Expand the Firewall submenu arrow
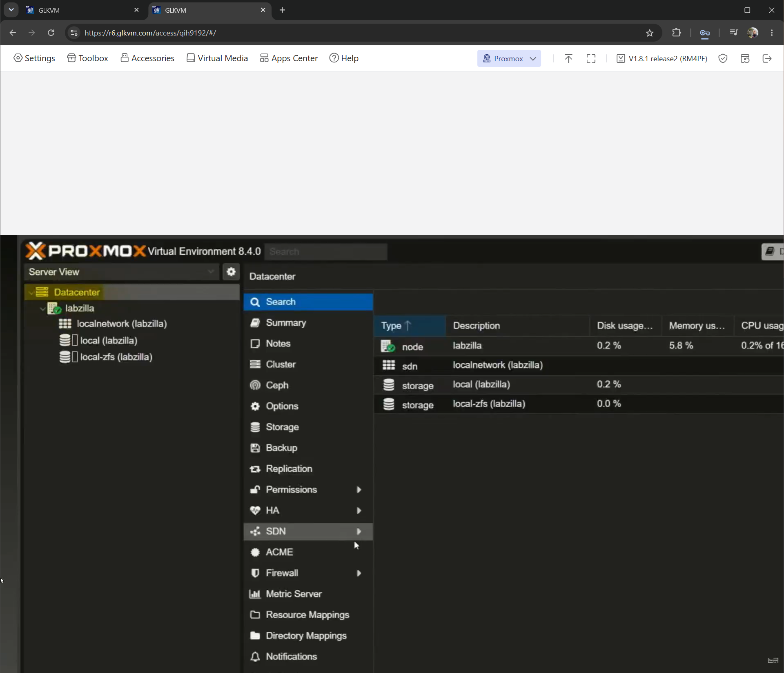 [x=359, y=573]
